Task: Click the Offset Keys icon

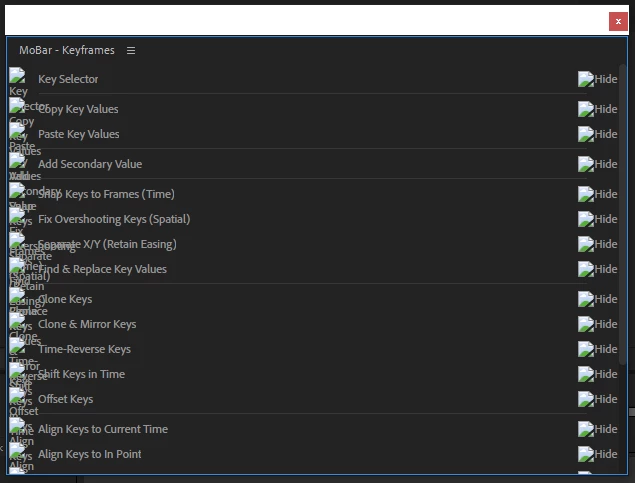Action: point(17,396)
